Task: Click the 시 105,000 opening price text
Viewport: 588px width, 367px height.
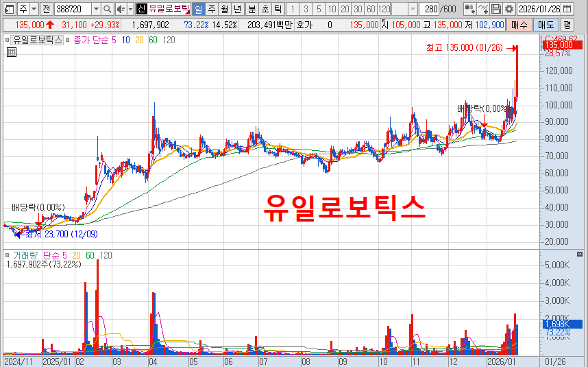Action: (400, 25)
